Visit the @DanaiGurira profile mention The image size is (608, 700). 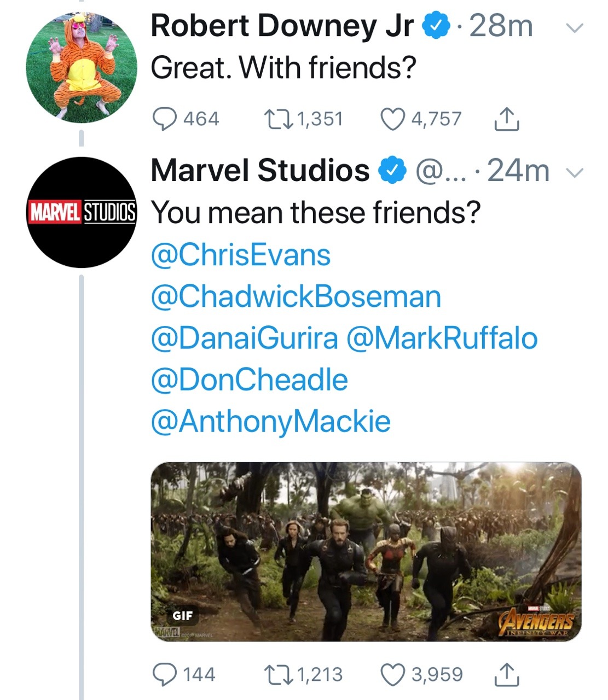244,339
